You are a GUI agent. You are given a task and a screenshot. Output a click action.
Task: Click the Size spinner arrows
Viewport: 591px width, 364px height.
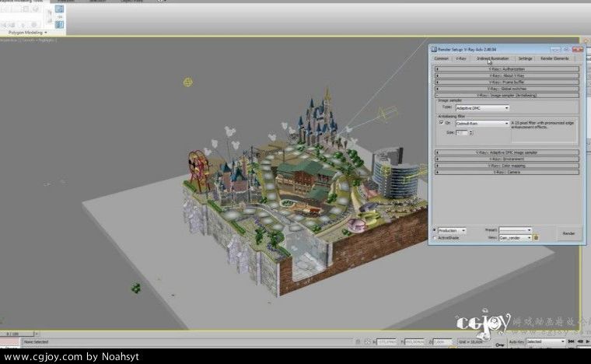pos(470,133)
